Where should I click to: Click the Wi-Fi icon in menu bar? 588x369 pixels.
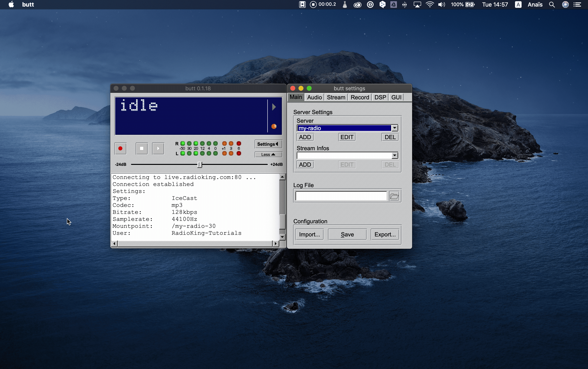[430, 4]
